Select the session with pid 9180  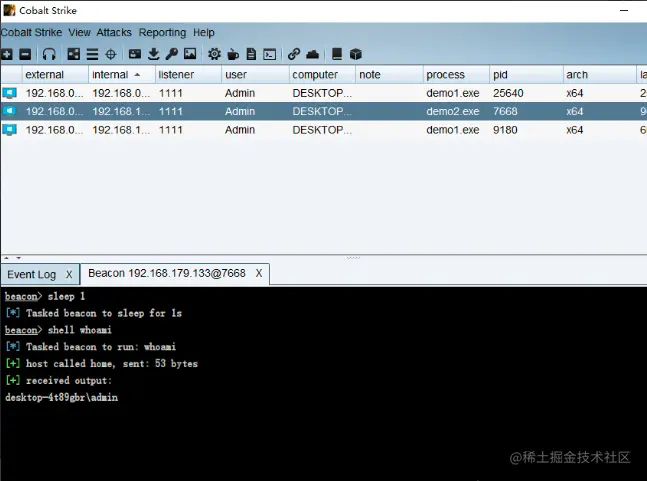[x=324, y=130]
